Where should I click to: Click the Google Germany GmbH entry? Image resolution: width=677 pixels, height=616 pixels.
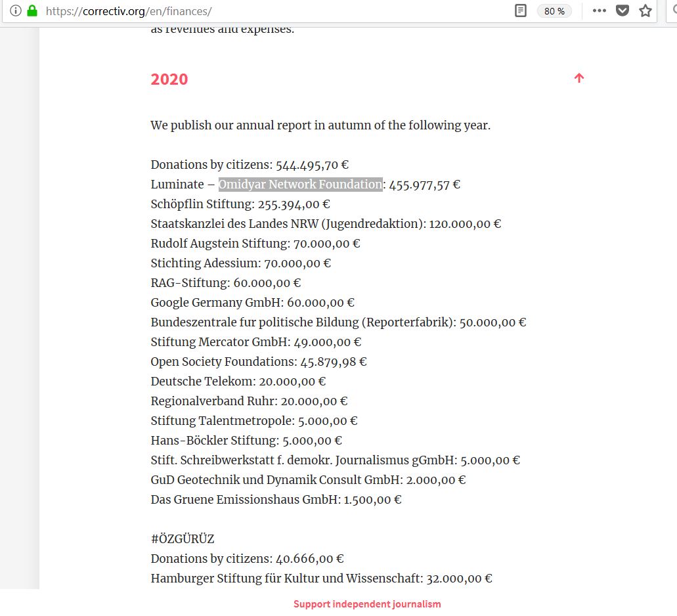[253, 303]
